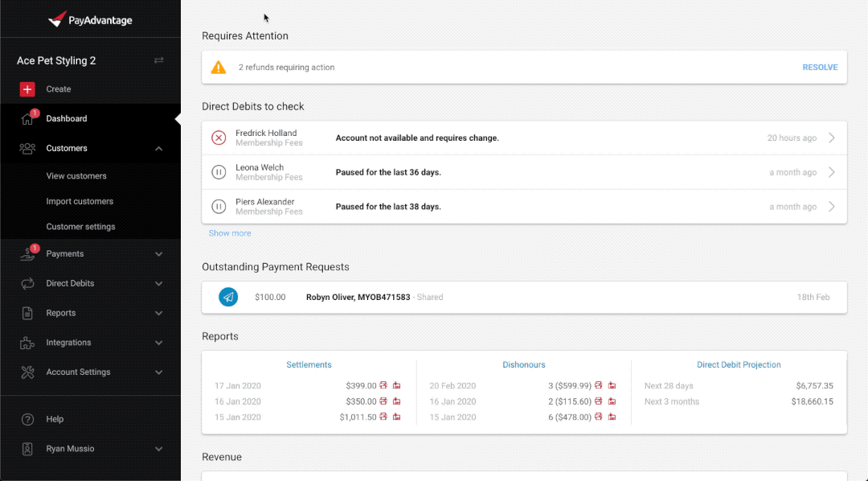Expand the Ryan Mussio user chevron
Viewport: 868px width, 481px height.
point(159,449)
